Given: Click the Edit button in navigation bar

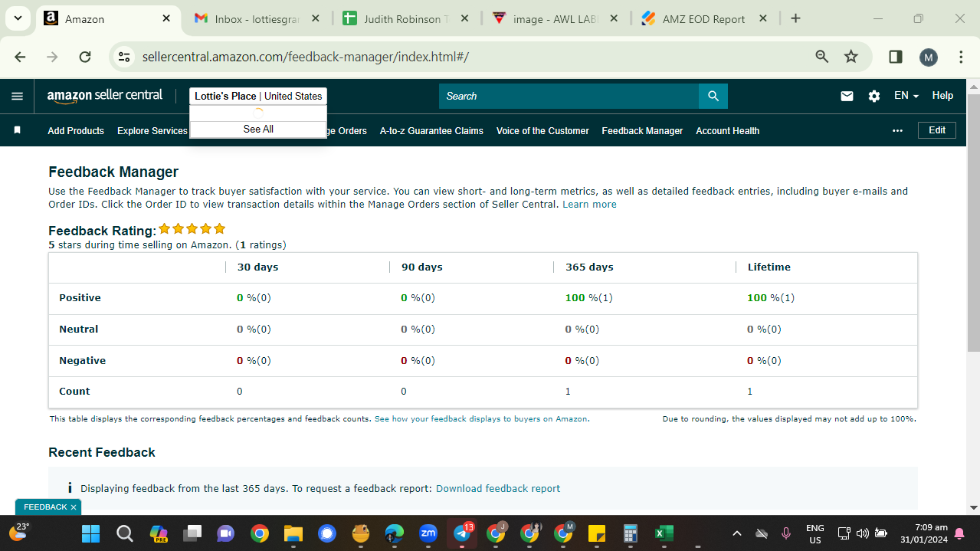Looking at the screenshot, I should pyautogui.click(x=937, y=130).
